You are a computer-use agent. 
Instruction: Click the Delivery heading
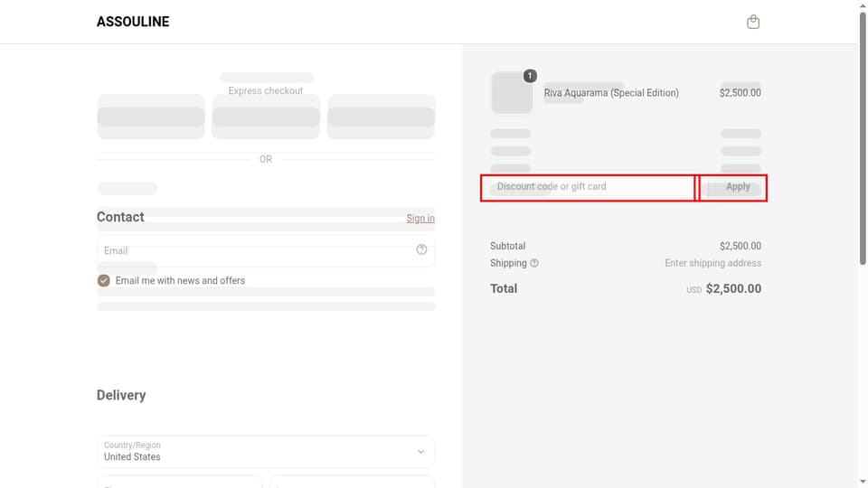click(121, 395)
